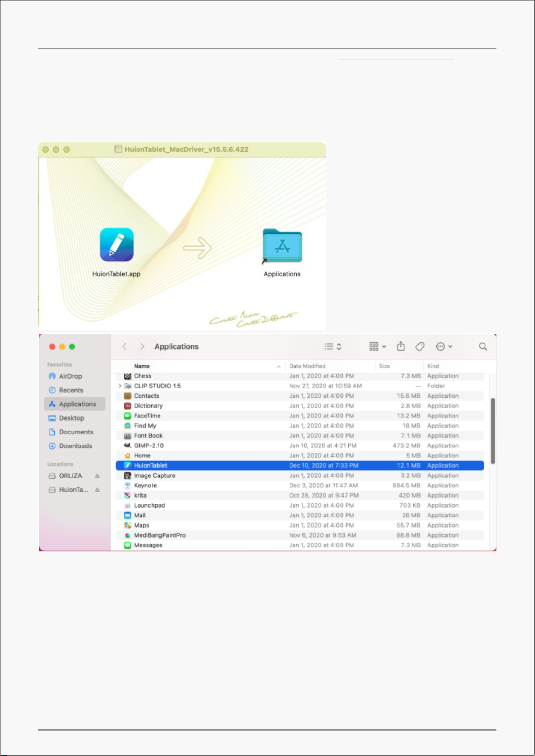Viewport: 535px width, 756px height.
Task: Click the Finder forward navigation arrow
Action: 142,346
